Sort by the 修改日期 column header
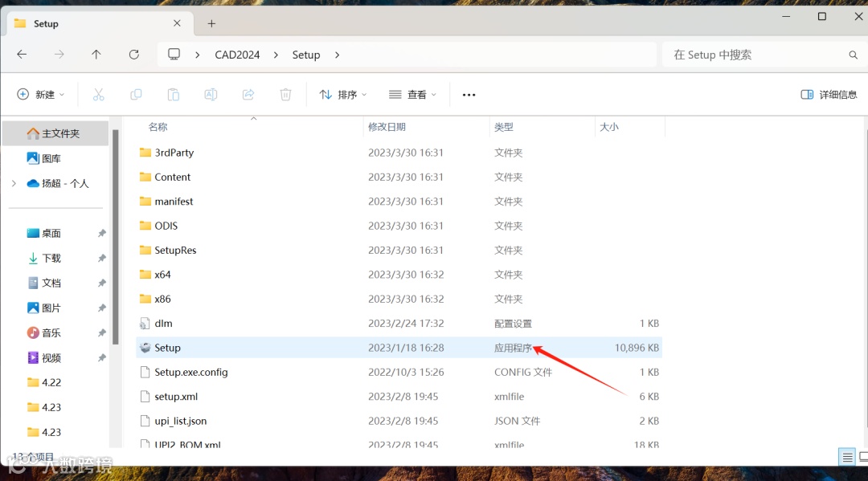Image resolution: width=868 pixels, height=481 pixels. [387, 127]
